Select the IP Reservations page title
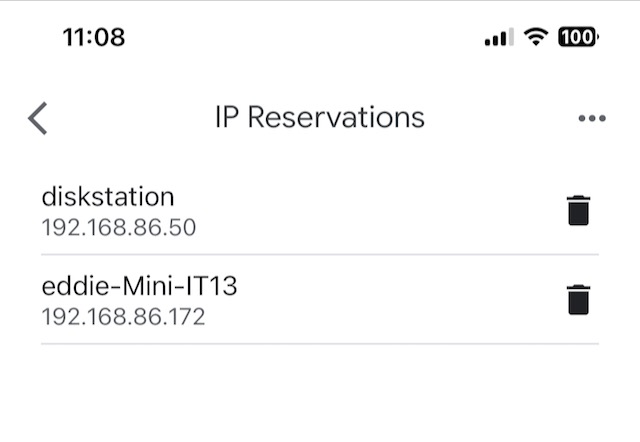640x442 pixels. tap(319, 117)
